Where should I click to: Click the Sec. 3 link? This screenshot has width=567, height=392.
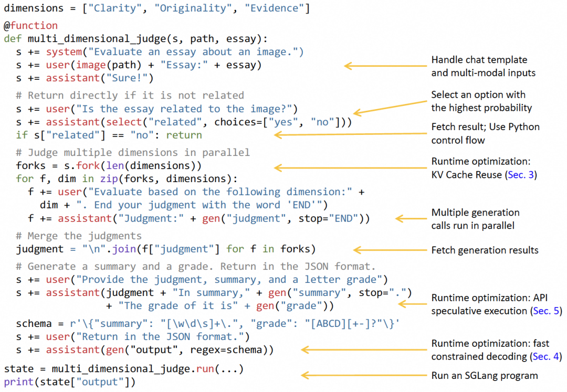coord(521,175)
